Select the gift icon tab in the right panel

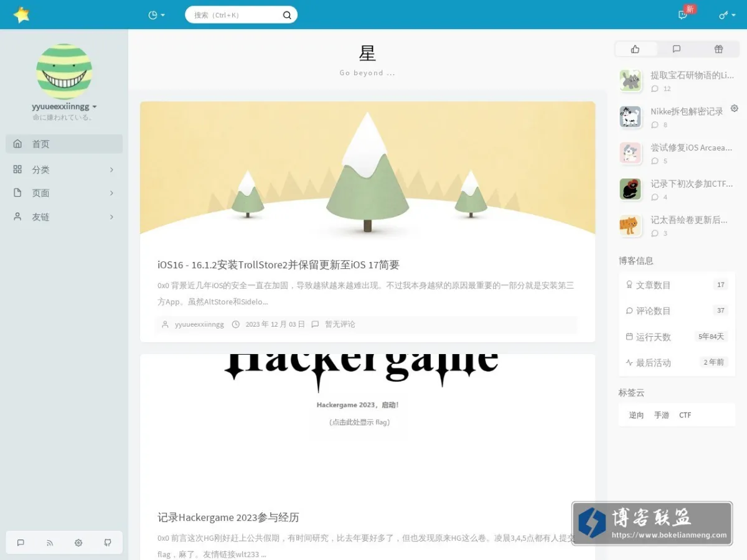point(718,49)
